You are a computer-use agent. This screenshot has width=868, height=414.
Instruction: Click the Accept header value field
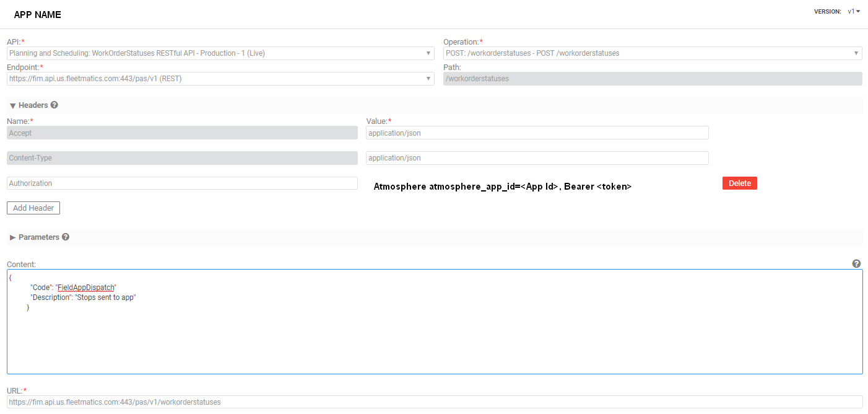pyautogui.click(x=537, y=133)
